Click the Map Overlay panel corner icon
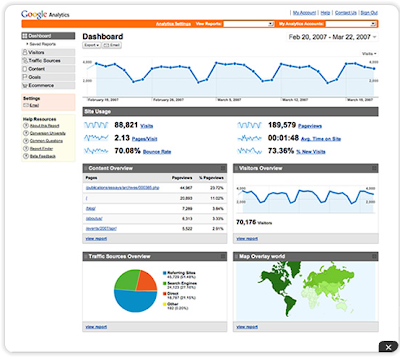400x361 pixels. point(374,256)
